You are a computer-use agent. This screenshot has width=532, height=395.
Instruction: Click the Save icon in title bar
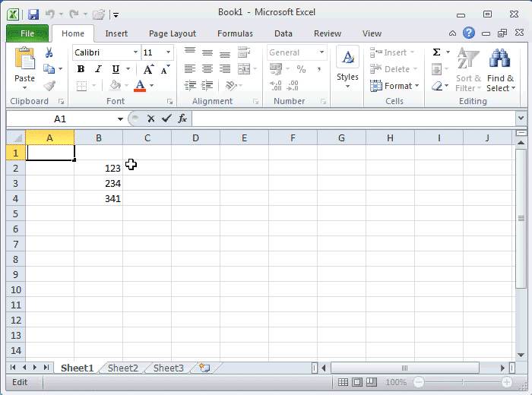[x=33, y=14]
